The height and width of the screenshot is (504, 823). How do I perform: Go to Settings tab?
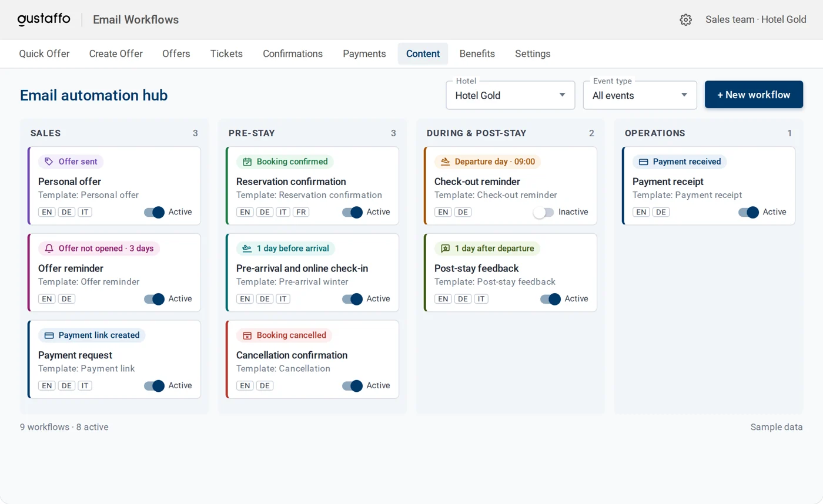pos(533,53)
